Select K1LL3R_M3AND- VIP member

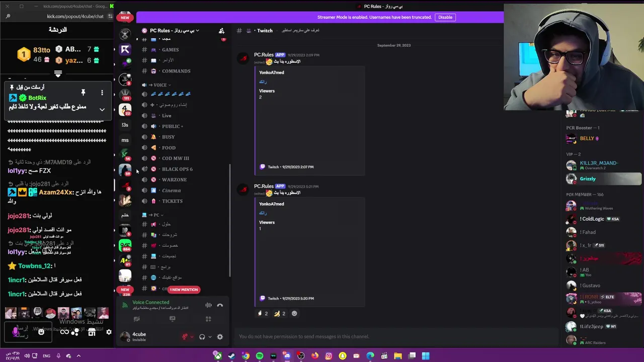tap(604, 165)
